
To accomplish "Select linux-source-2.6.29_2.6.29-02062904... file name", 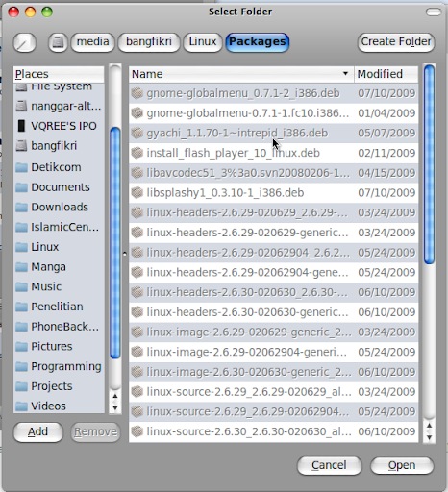I will coord(248,411).
